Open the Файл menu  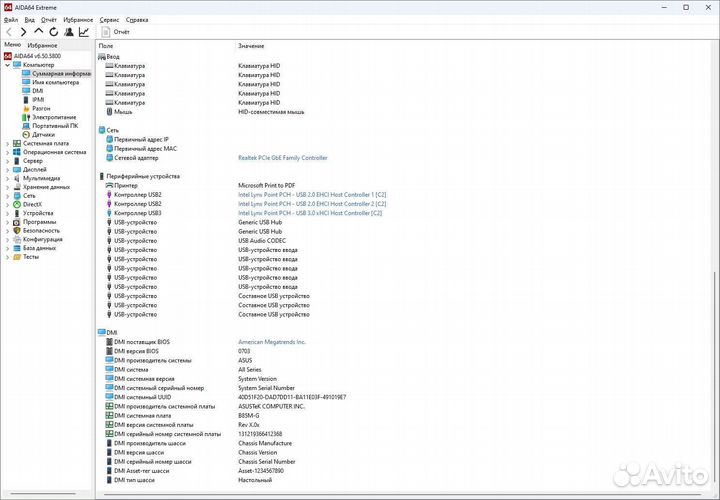click(x=11, y=20)
